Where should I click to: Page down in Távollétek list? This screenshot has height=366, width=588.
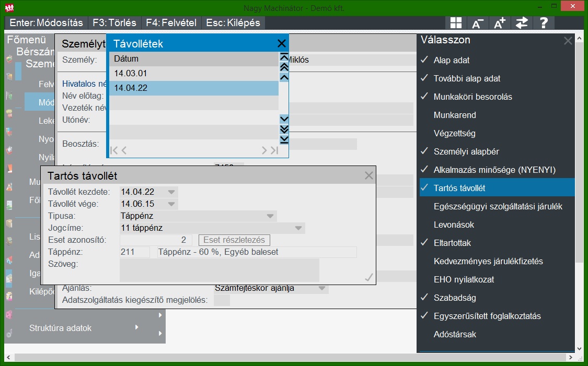tap(284, 129)
